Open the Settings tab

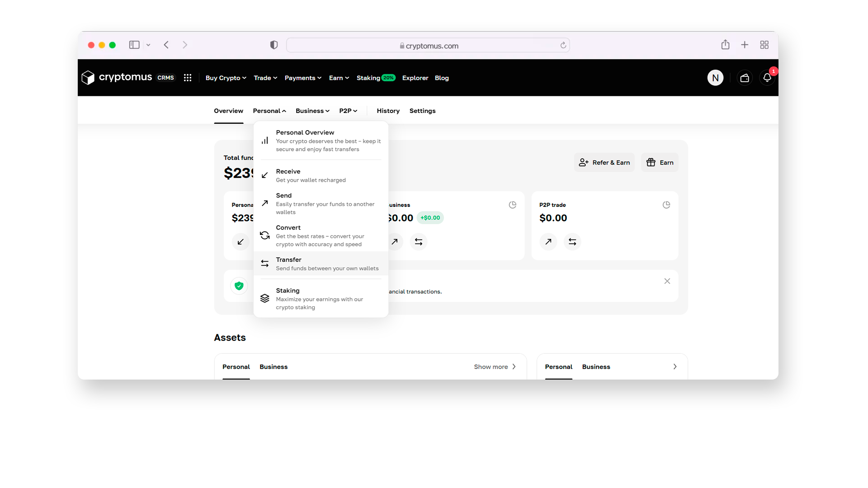[x=422, y=111]
